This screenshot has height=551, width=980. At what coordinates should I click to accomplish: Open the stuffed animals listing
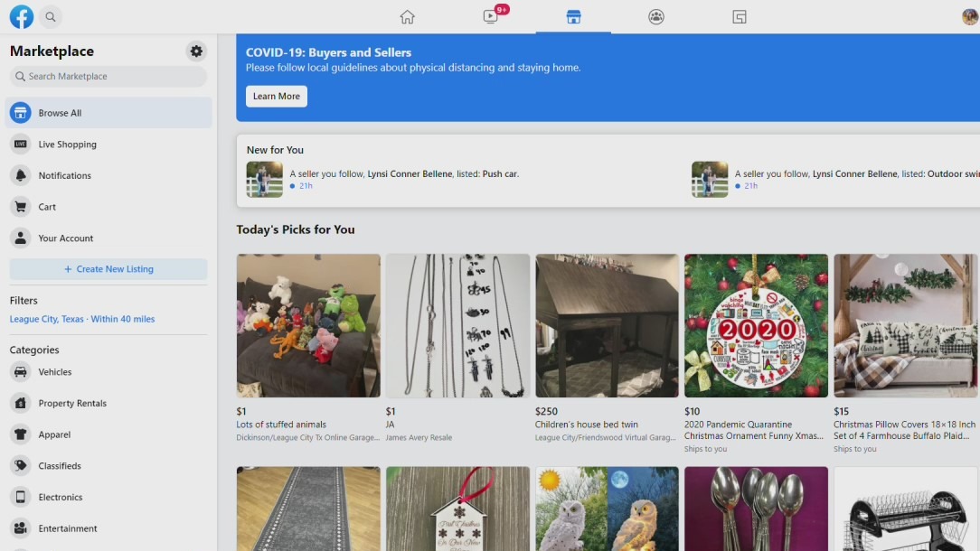coord(307,325)
